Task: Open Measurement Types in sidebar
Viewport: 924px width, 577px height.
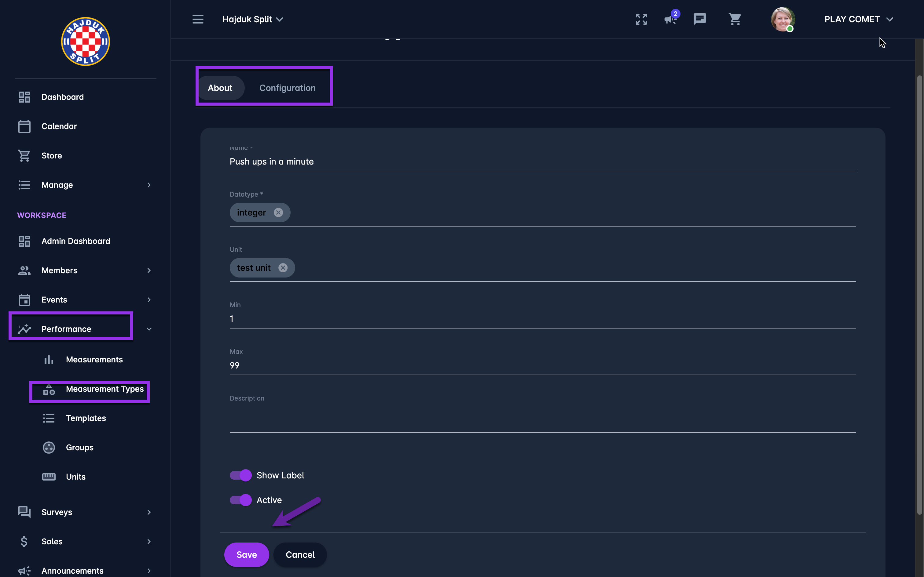Action: coord(105,389)
